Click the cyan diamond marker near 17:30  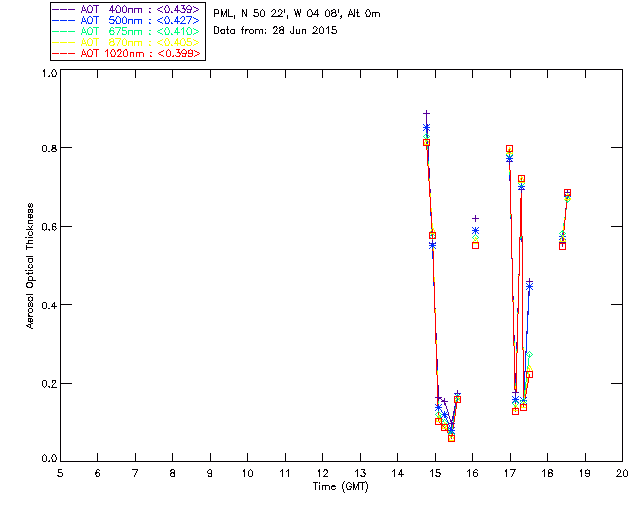[529, 355]
